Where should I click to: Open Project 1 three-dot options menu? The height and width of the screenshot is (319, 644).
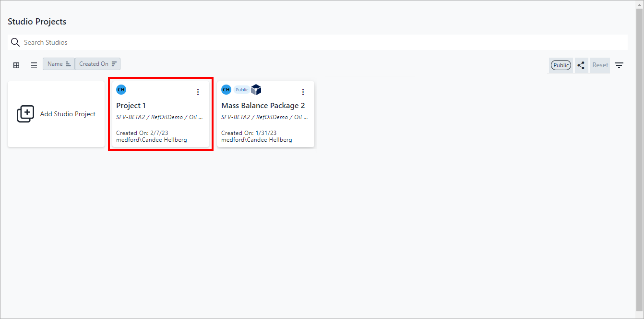click(x=198, y=92)
